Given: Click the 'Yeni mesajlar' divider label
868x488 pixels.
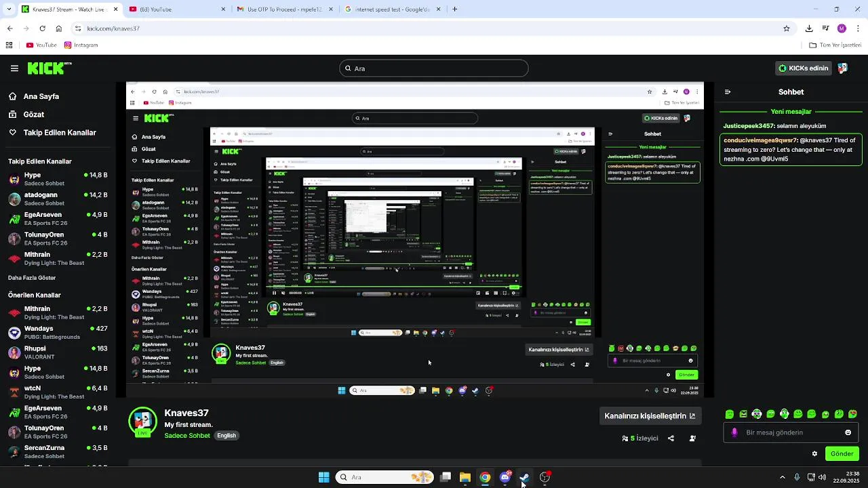Looking at the screenshot, I should pyautogui.click(x=791, y=112).
